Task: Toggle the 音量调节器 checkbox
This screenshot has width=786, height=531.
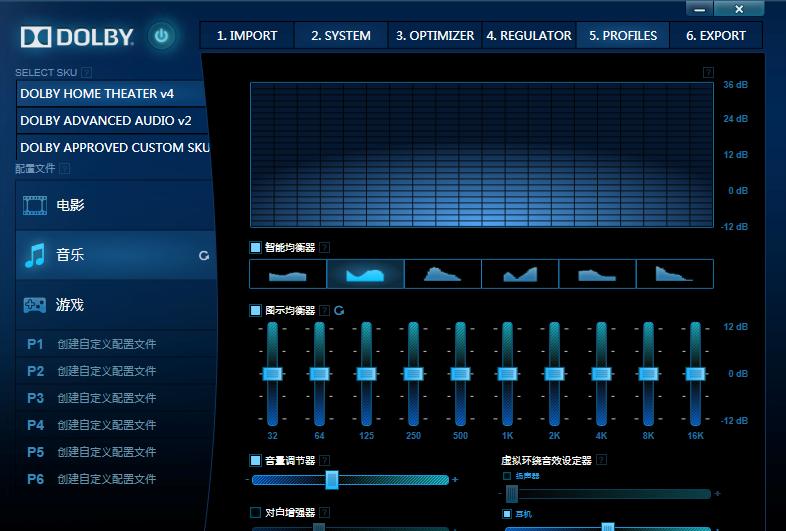Action: point(255,460)
